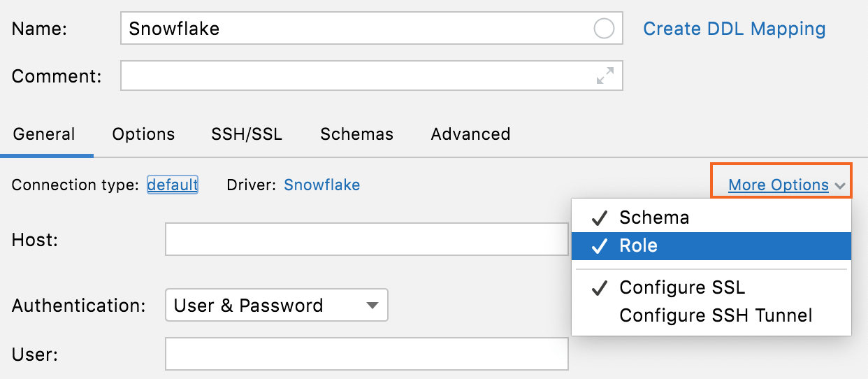The image size is (868, 379).
Task: Click the More Options chevron arrow
Action: tap(840, 186)
